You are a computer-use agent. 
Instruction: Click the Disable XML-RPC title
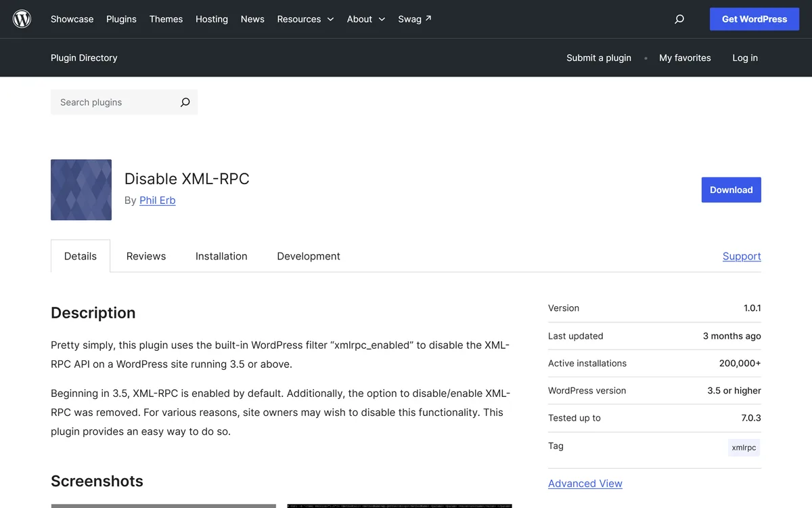pos(187,179)
